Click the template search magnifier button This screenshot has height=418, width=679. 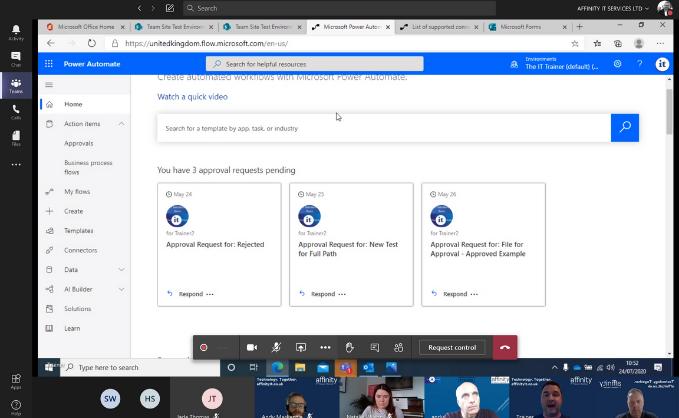625,128
